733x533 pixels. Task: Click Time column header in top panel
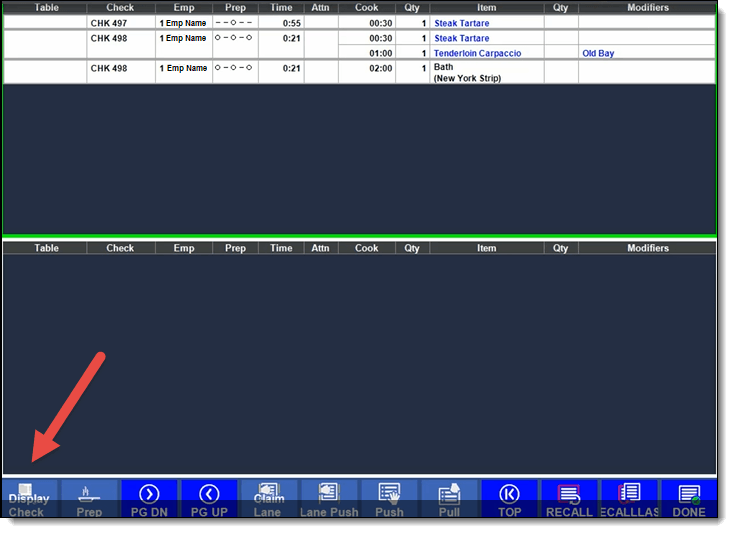pyautogui.click(x=281, y=7)
